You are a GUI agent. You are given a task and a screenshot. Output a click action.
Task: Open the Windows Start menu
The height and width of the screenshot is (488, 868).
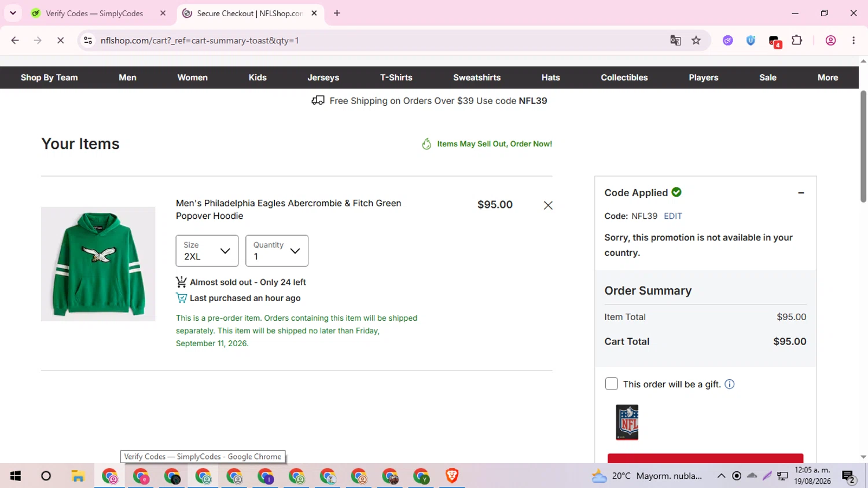coord(16,476)
